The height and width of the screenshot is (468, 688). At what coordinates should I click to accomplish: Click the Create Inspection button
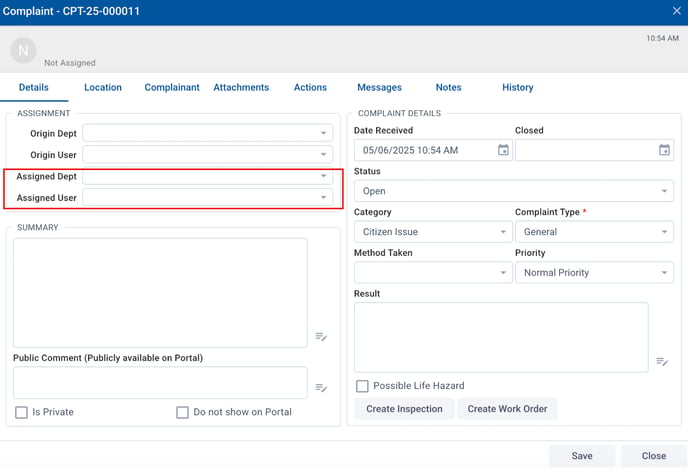pos(404,409)
